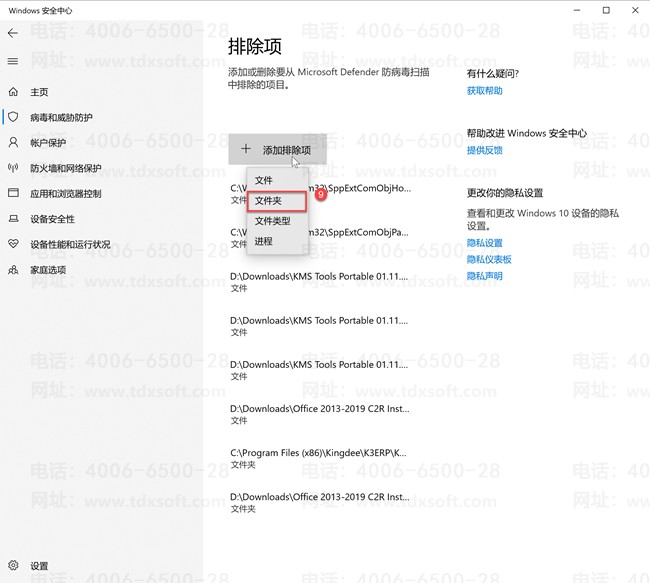This screenshot has width=650, height=583.
Task: Click firewall and network protection icon
Action: click(13, 168)
